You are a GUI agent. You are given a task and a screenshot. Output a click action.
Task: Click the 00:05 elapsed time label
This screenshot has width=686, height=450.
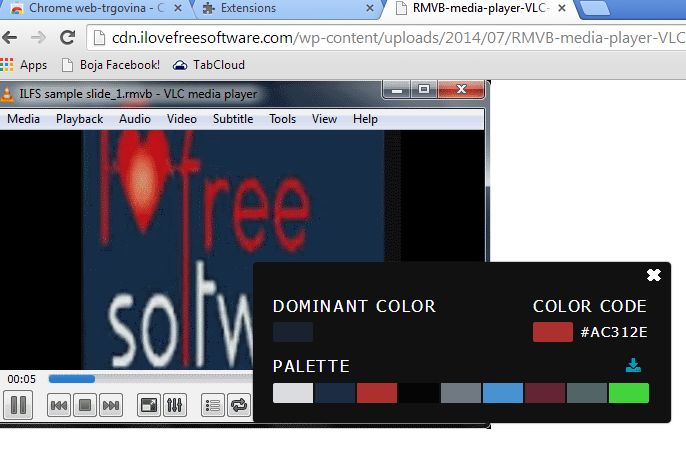coord(21,379)
